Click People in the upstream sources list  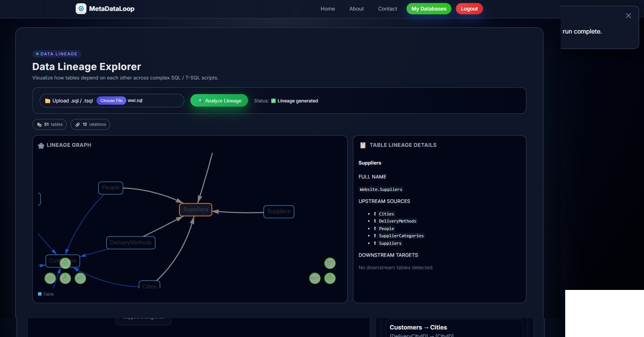click(386, 229)
